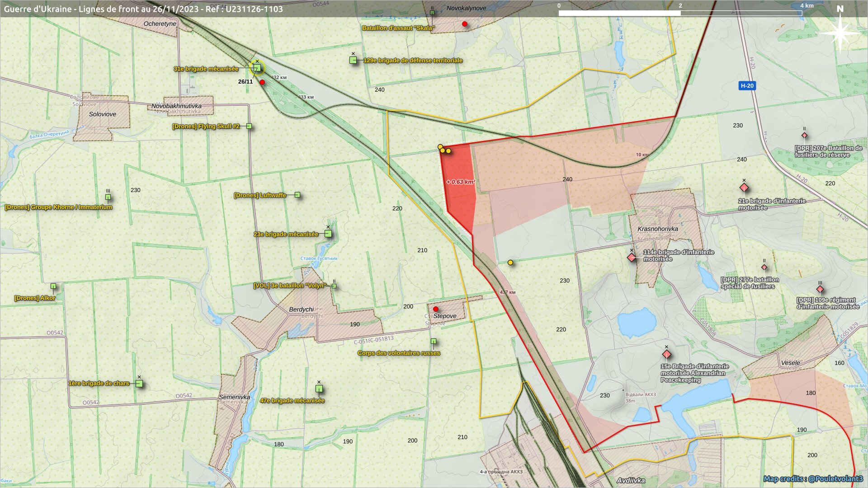Click the Novobakhmutivka village label
868x488 pixels.
(176, 106)
